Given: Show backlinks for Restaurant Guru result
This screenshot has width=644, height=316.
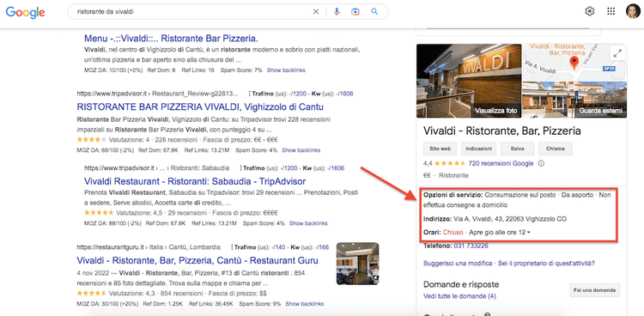Looking at the screenshot, I should pyautogui.click(x=304, y=304).
